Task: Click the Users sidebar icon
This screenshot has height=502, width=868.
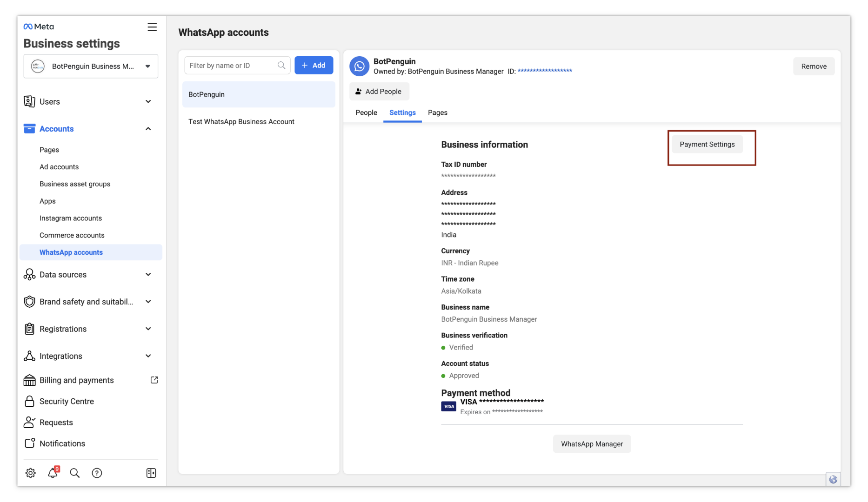Action: [x=29, y=101]
